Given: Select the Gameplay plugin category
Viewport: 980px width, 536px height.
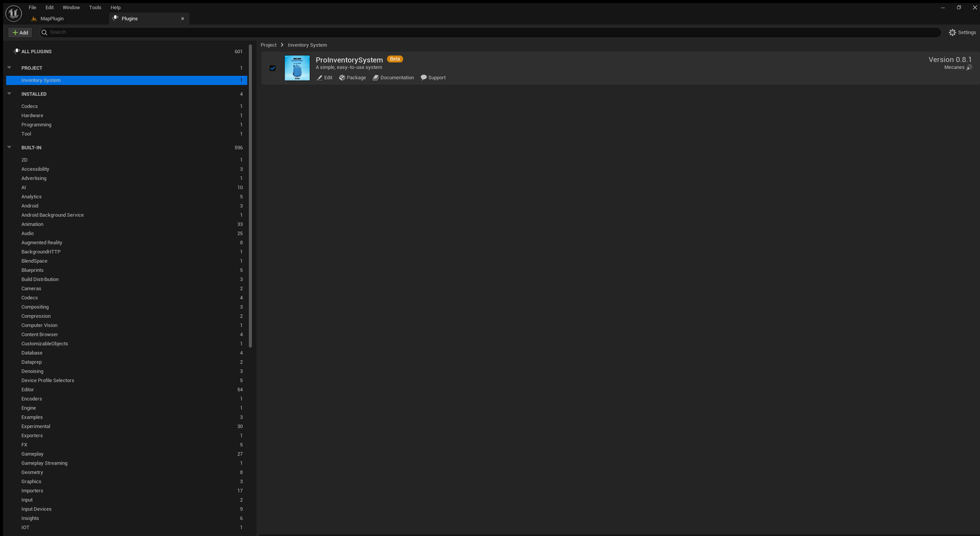Looking at the screenshot, I should (31, 454).
